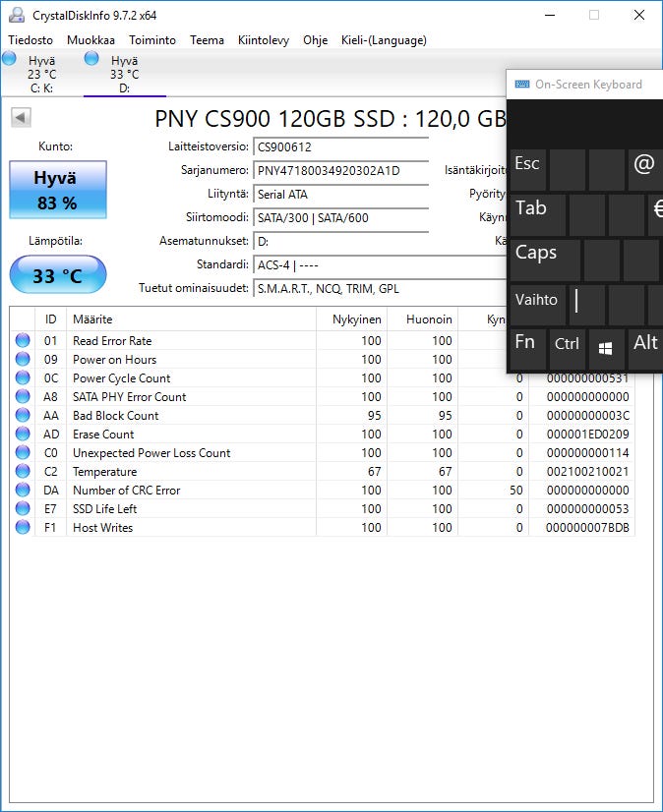Select the SATA PHY Error Count attribute name
The height and width of the screenshot is (812, 663).
point(129,397)
